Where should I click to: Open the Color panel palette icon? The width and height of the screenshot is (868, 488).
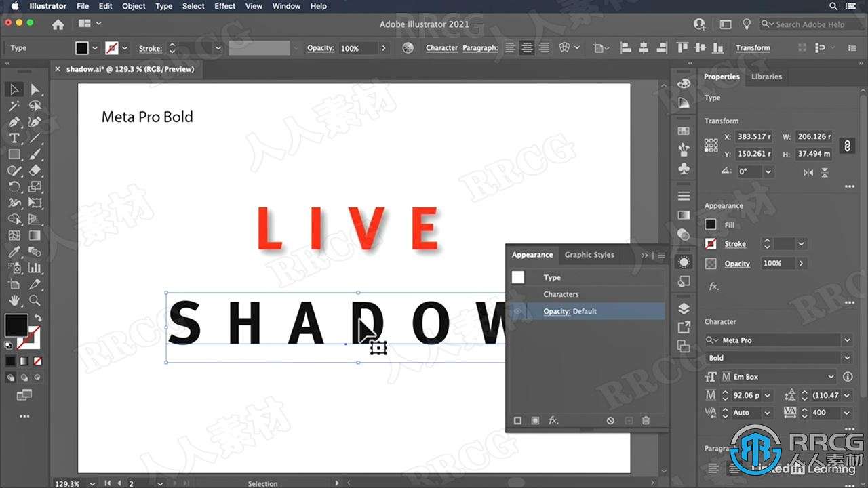(x=684, y=84)
